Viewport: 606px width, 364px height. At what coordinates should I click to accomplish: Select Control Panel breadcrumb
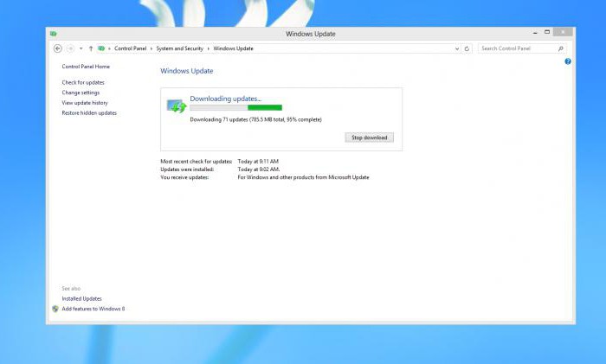[130, 48]
